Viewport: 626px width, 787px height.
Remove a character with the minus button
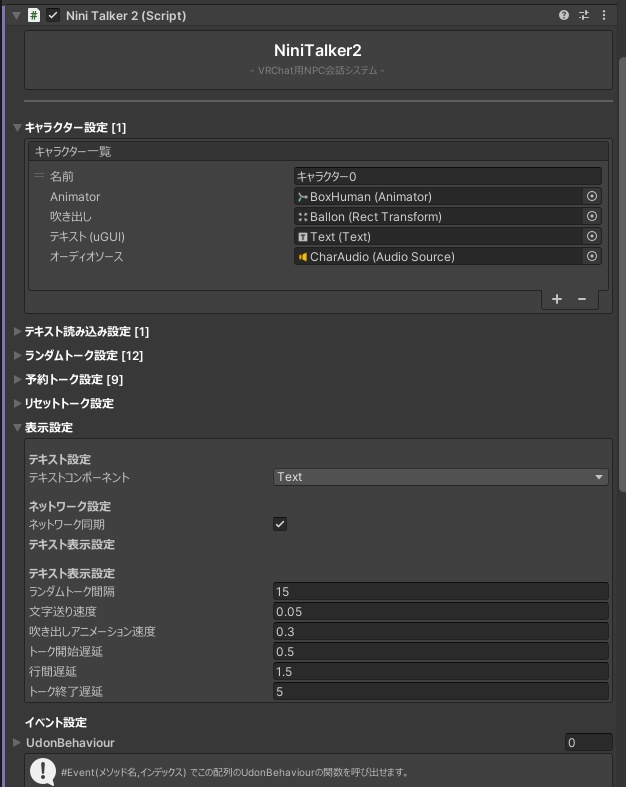(x=582, y=299)
